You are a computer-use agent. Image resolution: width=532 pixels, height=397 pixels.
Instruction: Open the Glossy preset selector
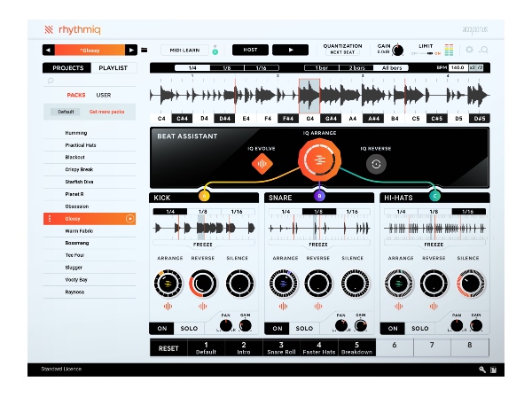90,51
